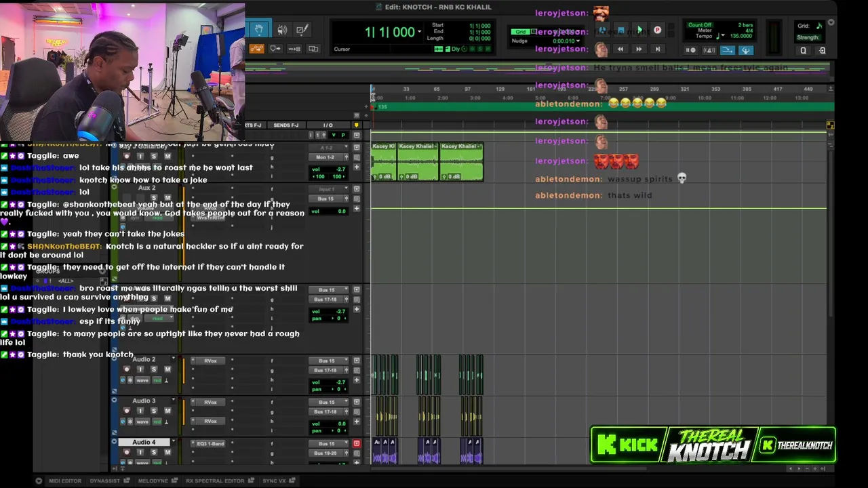Open the Audio 3 track name dropdown arrow
The image size is (868, 488).
click(x=173, y=401)
